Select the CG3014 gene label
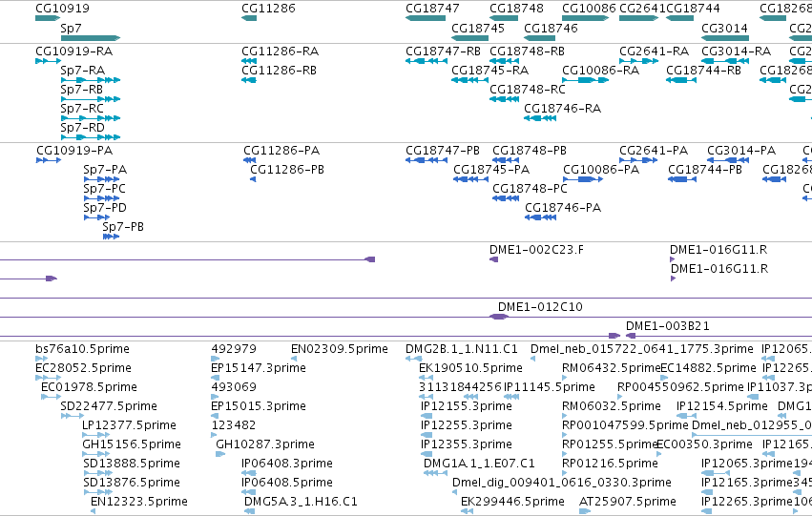 point(724,28)
